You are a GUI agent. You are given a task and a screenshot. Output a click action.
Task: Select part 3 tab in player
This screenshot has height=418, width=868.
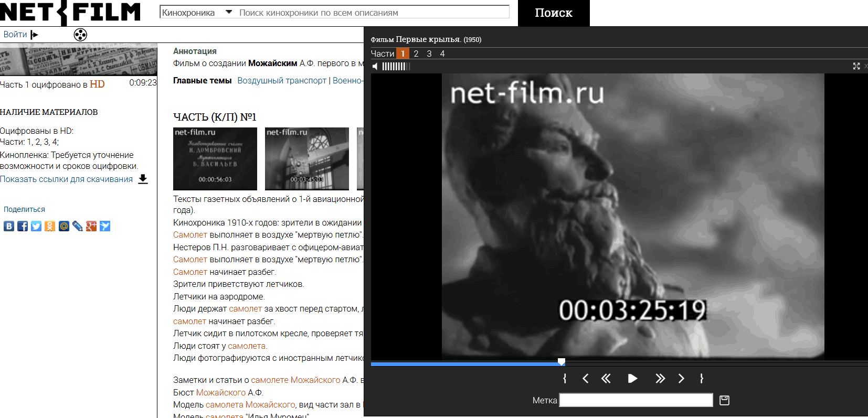(x=429, y=53)
